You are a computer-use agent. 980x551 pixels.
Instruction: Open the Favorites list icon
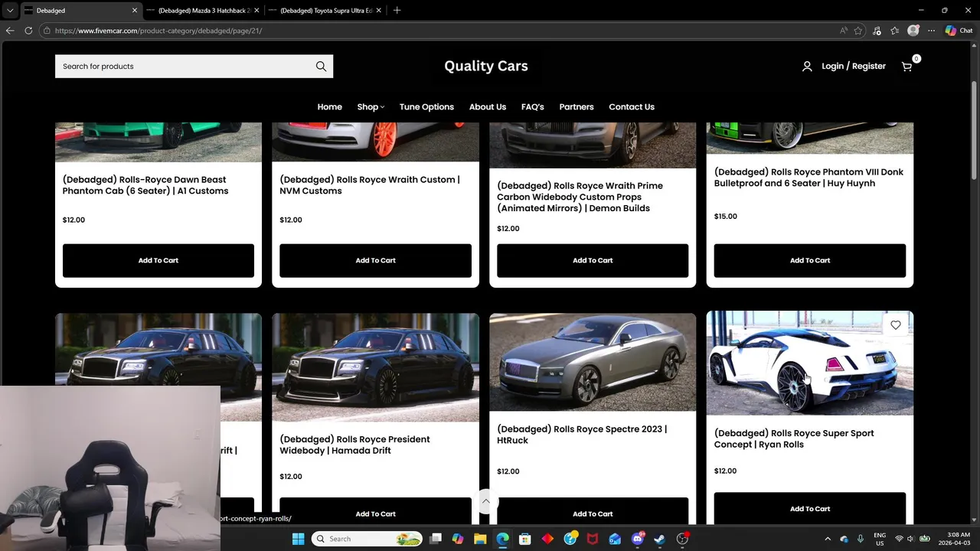(x=894, y=31)
